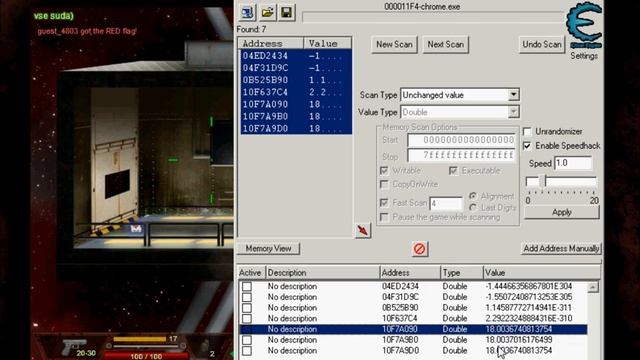Open the Scan Type dropdown
640x360 pixels.
[513, 95]
